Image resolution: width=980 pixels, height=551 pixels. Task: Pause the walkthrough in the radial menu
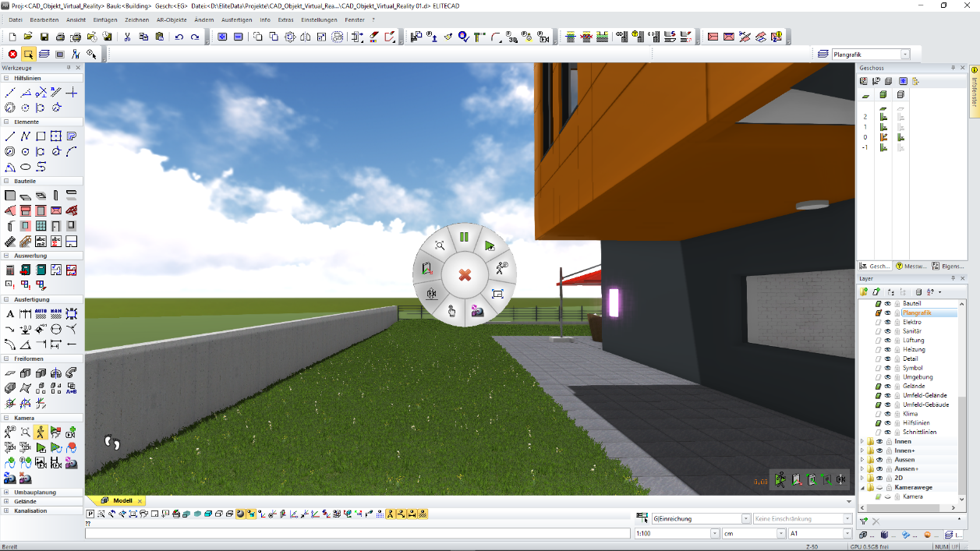click(464, 235)
